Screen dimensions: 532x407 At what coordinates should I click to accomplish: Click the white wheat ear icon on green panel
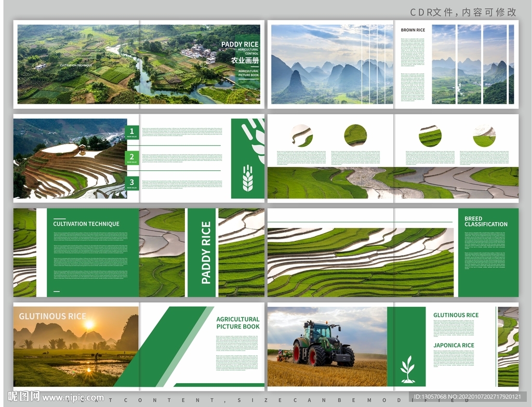(x=248, y=179)
